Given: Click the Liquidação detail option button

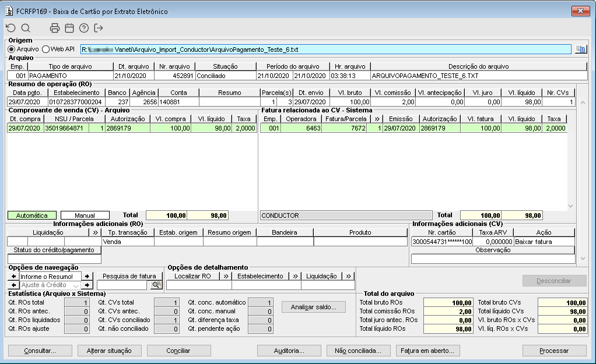Looking at the screenshot, I should (x=321, y=276).
